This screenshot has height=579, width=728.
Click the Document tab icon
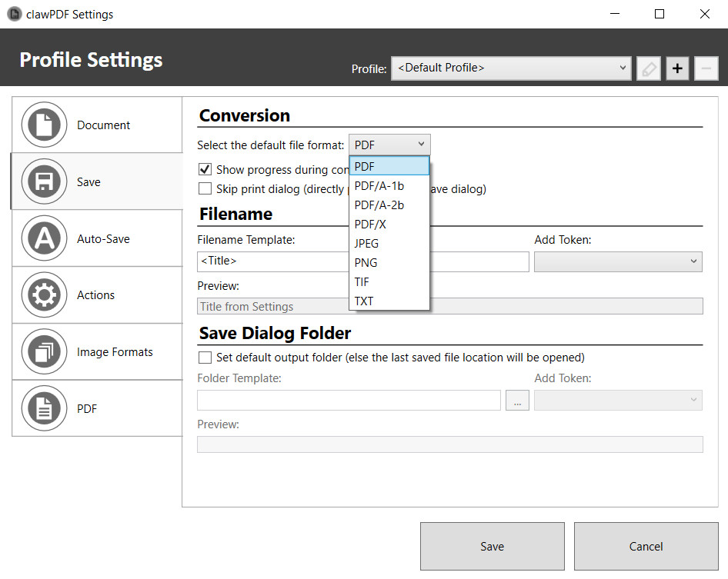[x=44, y=125]
